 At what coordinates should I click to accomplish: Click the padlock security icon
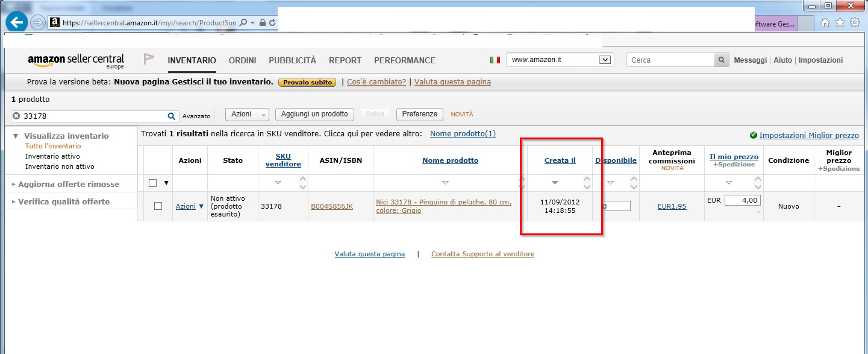(263, 23)
